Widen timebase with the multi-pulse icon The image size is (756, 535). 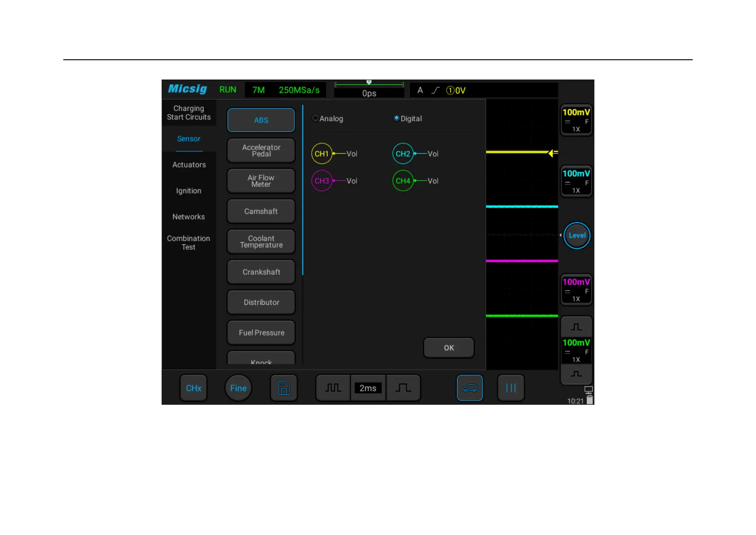tap(333, 388)
